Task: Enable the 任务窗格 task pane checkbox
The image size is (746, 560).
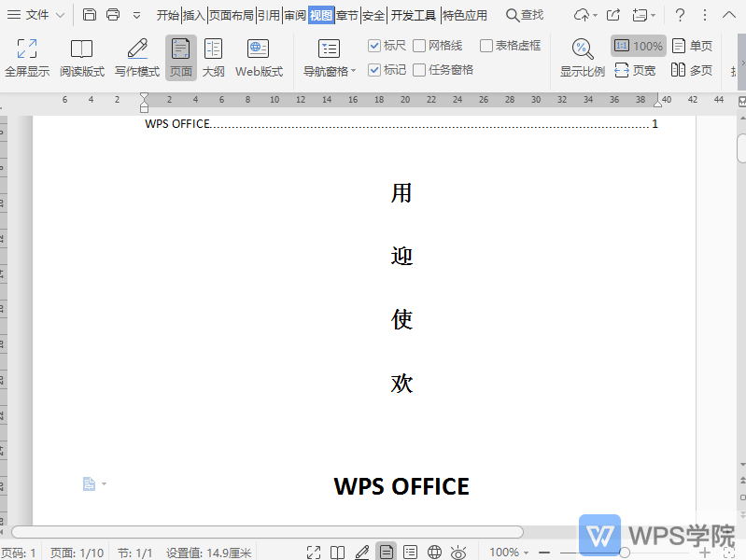Action: pos(419,70)
